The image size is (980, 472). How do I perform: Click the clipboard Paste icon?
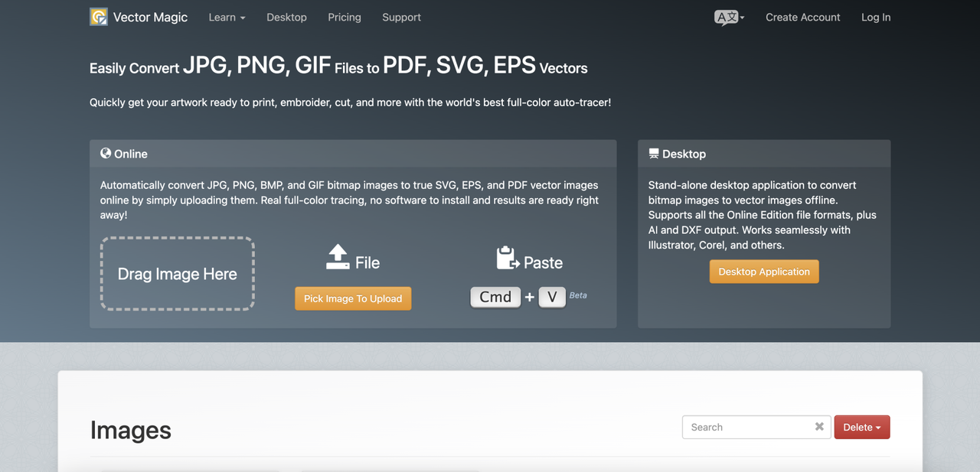(508, 258)
